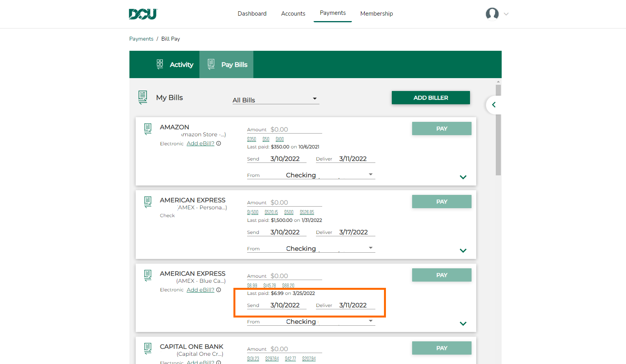The height and width of the screenshot is (364, 626).
Task: Select the $350 quick amount for Amazon
Action: coord(251,139)
